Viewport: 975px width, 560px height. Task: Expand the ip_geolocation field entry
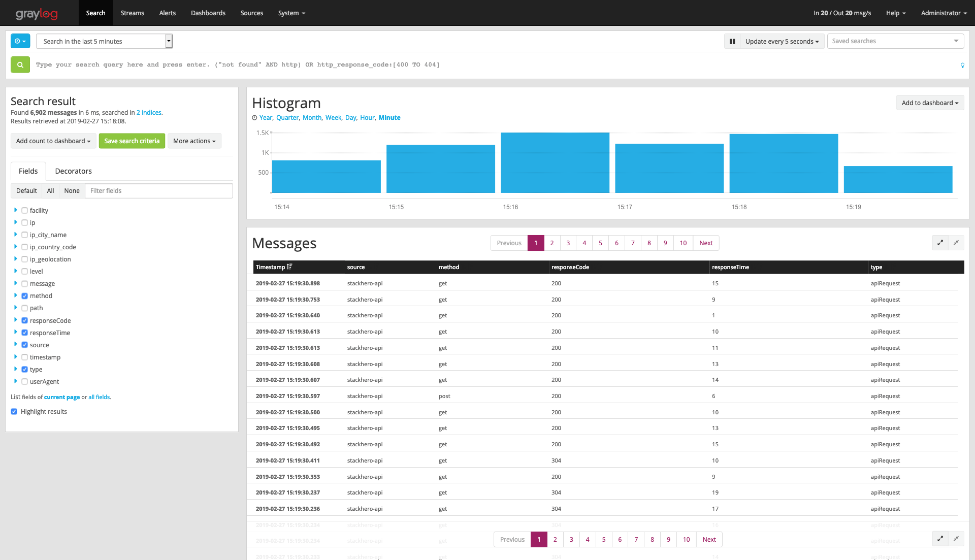click(15, 259)
